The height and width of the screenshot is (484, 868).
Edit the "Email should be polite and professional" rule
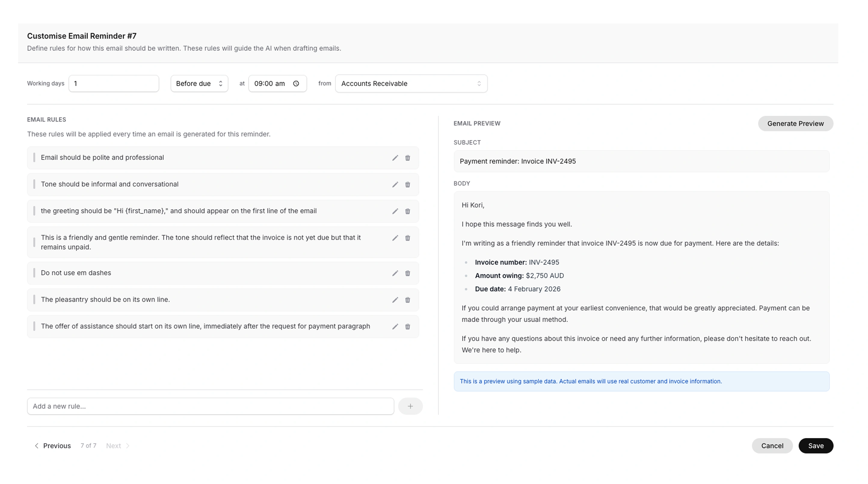pyautogui.click(x=395, y=158)
